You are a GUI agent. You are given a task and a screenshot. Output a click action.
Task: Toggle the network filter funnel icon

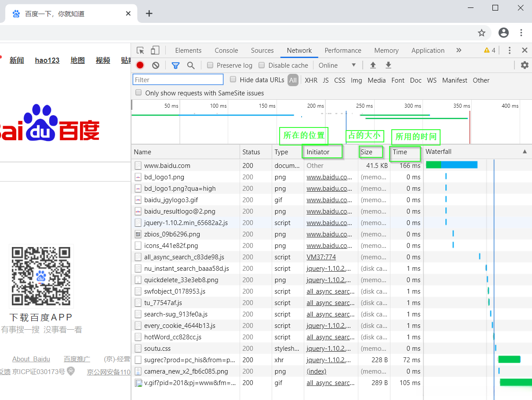tap(175, 65)
